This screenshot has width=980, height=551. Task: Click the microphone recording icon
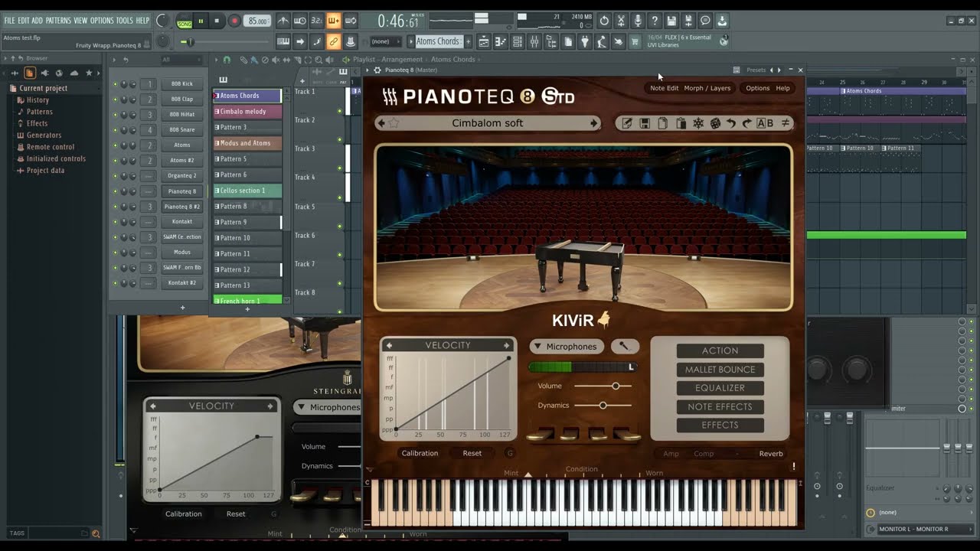[x=638, y=21]
